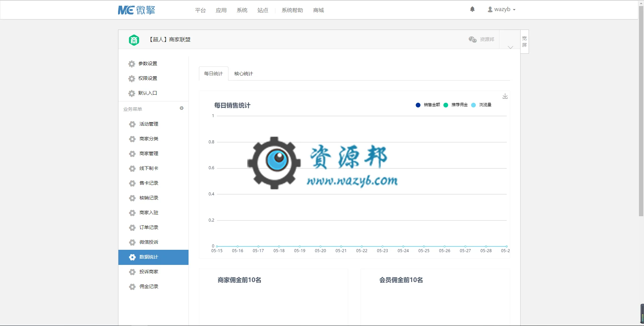Viewport: 644px width, 326px height.
Task: Click the gear icon beside 参数设置
Action: coord(132,64)
